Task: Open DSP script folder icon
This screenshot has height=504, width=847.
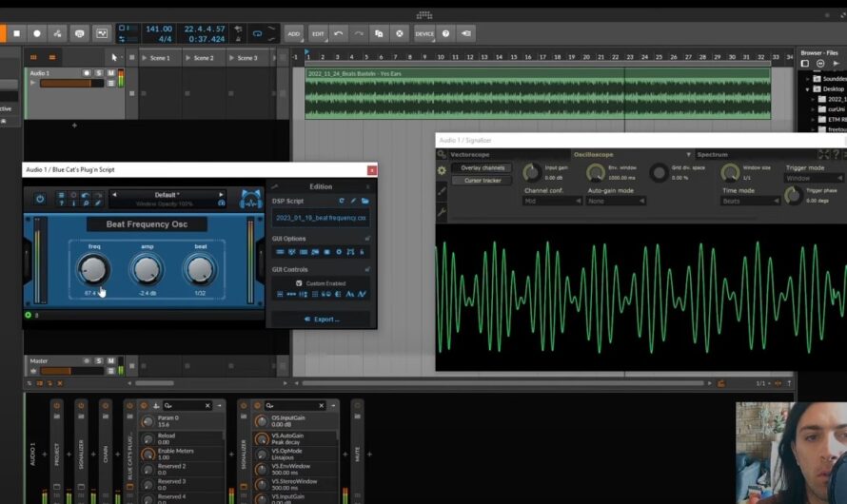Action: tap(365, 201)
